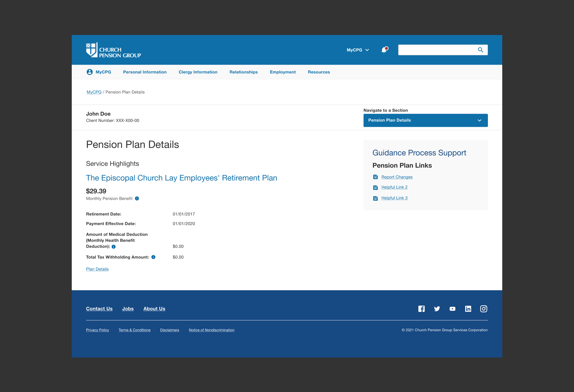Open the YouTube social icon

(x=453, y=309)
